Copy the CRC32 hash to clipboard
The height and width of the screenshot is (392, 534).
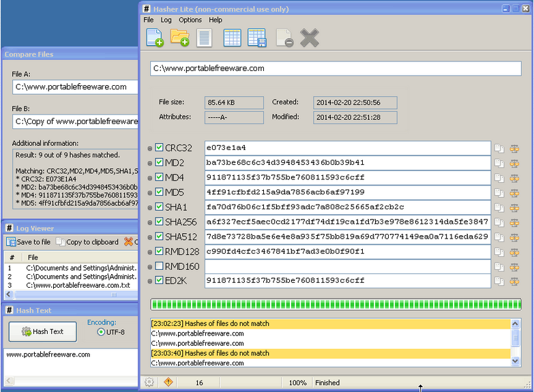click(499, 149)
